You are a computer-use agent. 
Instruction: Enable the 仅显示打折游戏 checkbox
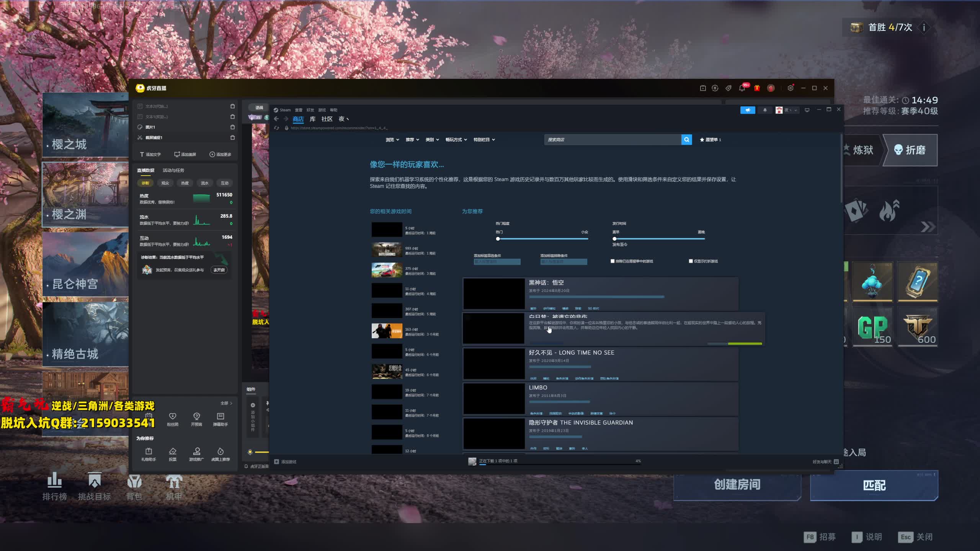pos(691,261)
